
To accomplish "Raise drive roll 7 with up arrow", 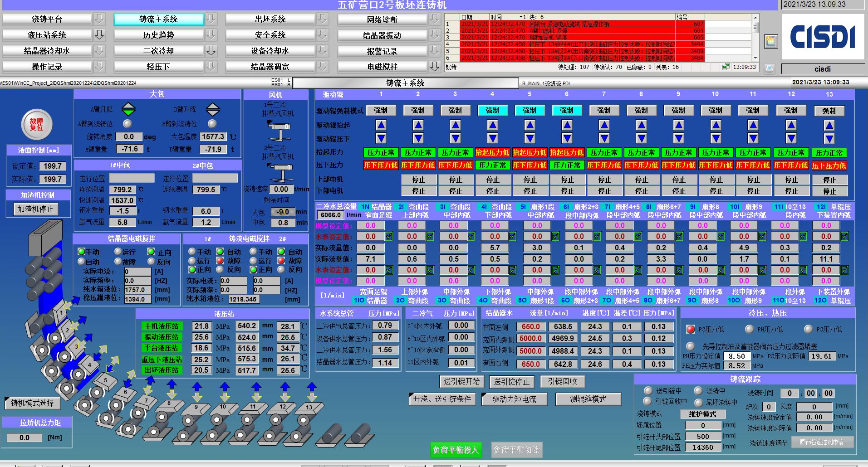I will point(604,125).
